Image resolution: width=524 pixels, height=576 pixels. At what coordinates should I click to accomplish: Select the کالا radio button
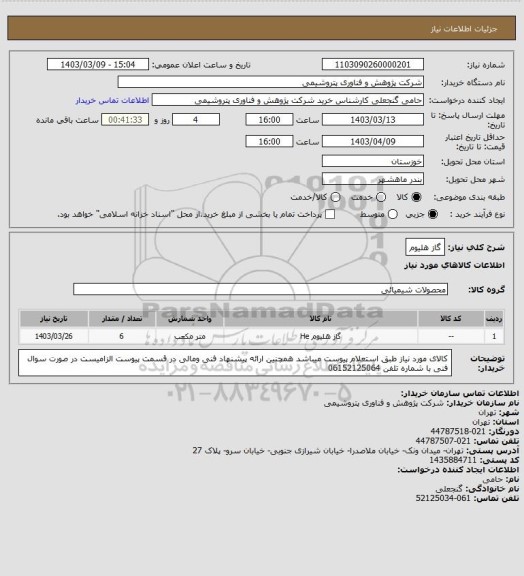[x=416, y=197]
